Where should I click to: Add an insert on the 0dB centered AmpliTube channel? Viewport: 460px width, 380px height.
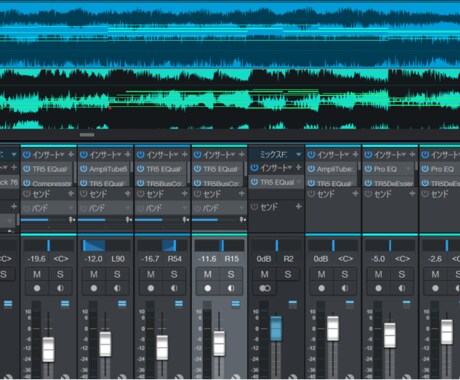(x=355, y=155)
